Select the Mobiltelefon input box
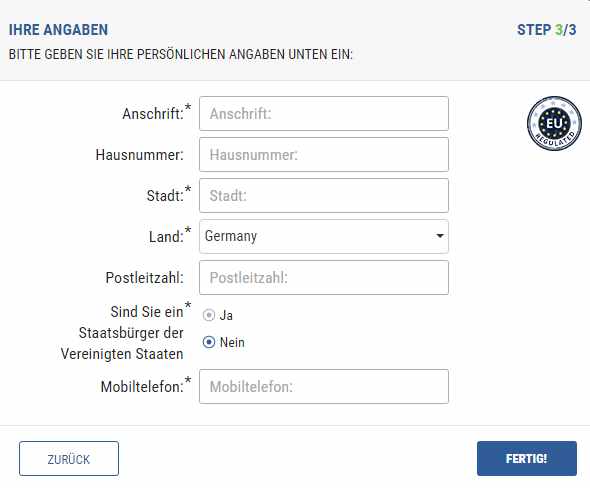Viewport: 590px width, 488px height. coord(324,386)
